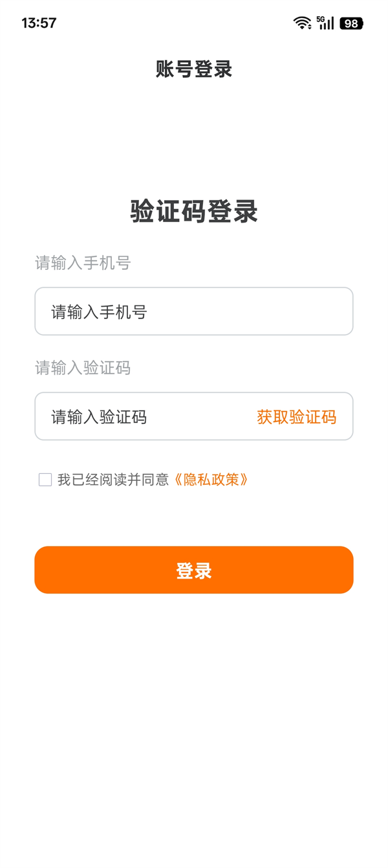Open the 《隐私政策》 link
This screenshot has height=868, width=388.
coord(211,480)
